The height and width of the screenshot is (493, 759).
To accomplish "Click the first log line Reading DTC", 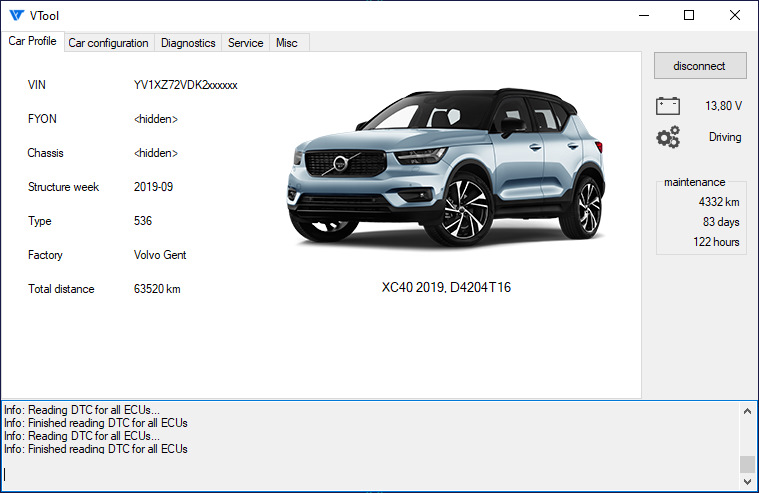I will click(x=82, y=410).
